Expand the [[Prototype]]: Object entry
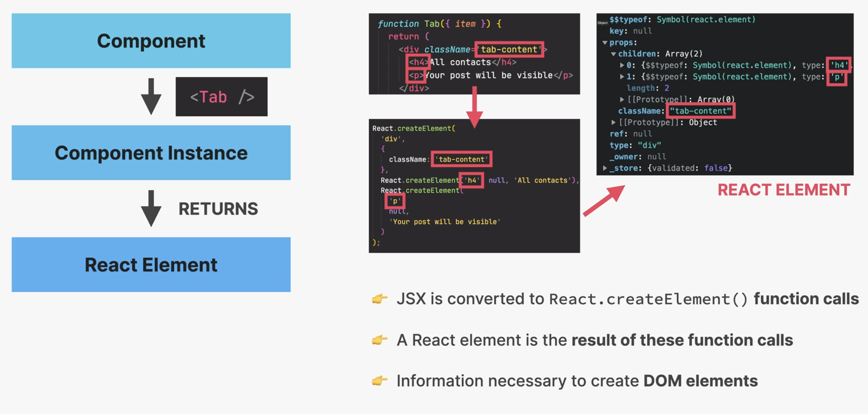 click(613, 122)
